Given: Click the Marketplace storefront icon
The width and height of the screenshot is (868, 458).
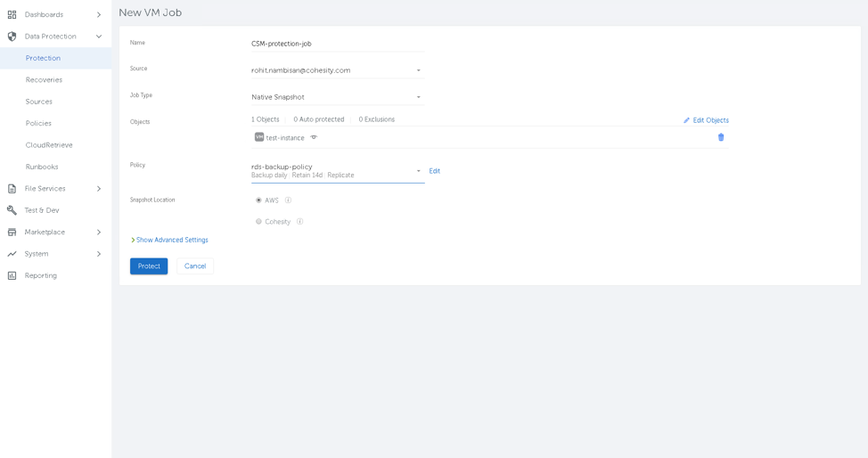Looking at the screenshot, I should point(12,233).
